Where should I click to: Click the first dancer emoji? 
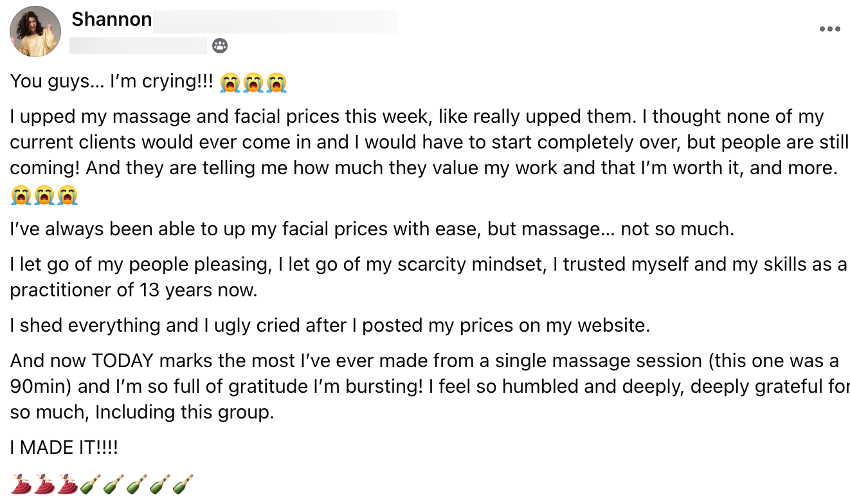(21, 484)
